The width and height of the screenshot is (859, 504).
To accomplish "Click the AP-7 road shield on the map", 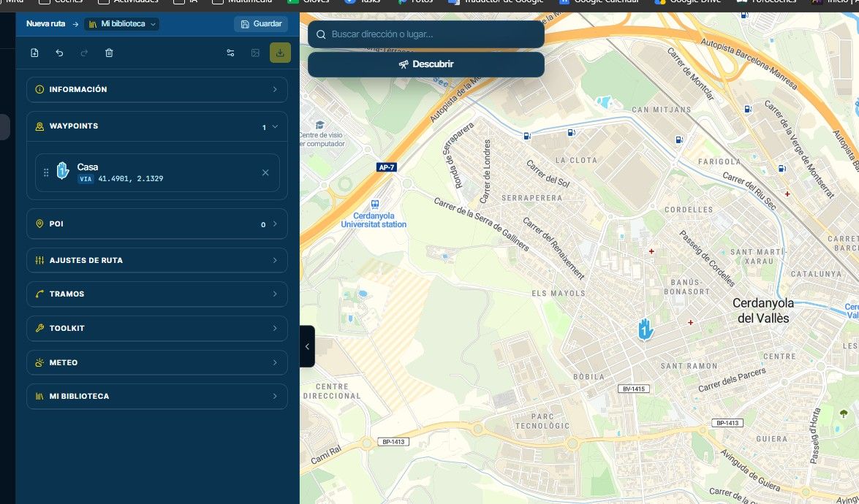I will [387, 167].
